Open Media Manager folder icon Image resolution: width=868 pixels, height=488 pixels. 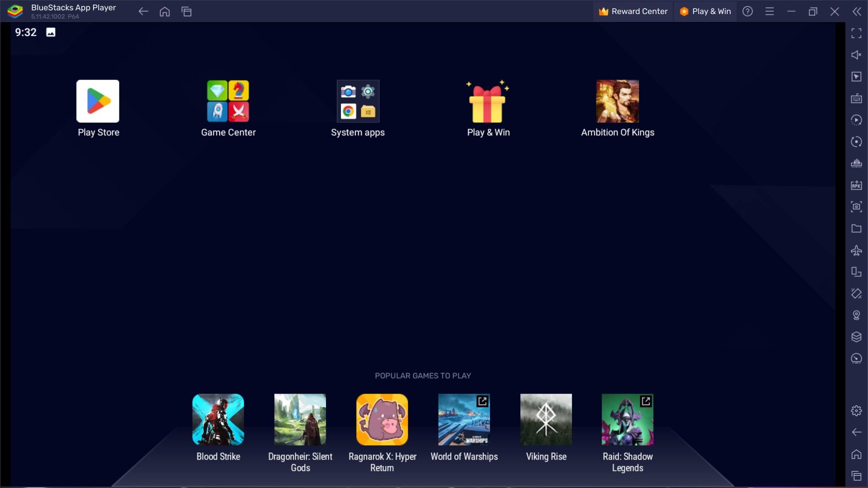point(856,228)
